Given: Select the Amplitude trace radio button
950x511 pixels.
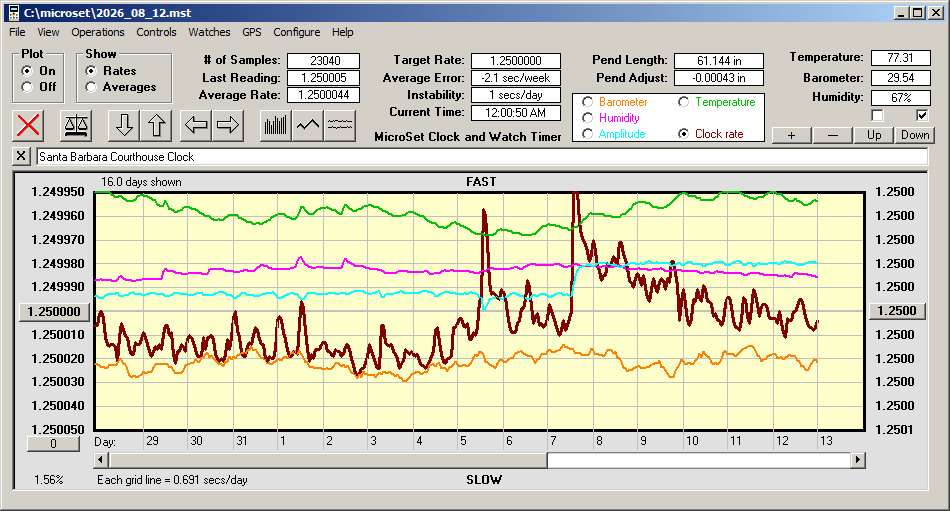Looking at the screenshot, I should click(x=587, y=134).
